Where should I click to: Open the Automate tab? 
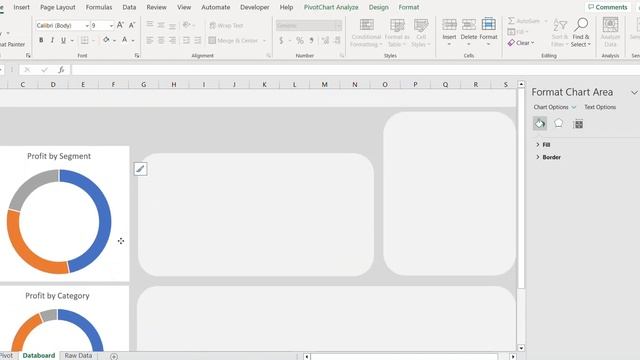tap(216, 7)
